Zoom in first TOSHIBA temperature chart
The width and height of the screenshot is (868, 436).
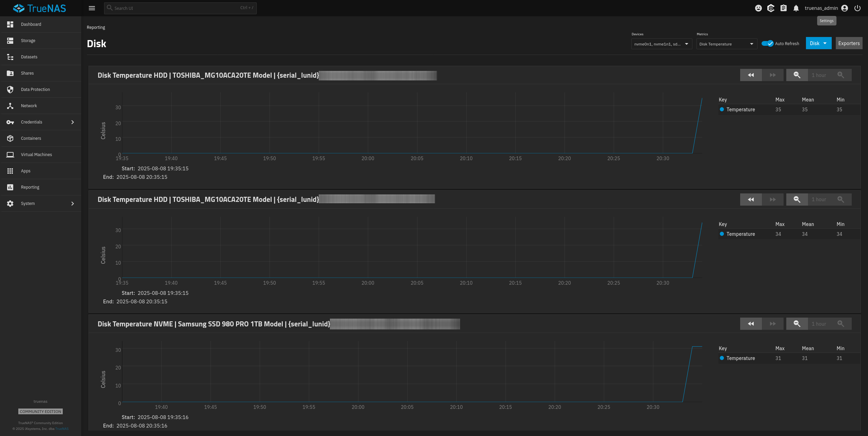841,75
